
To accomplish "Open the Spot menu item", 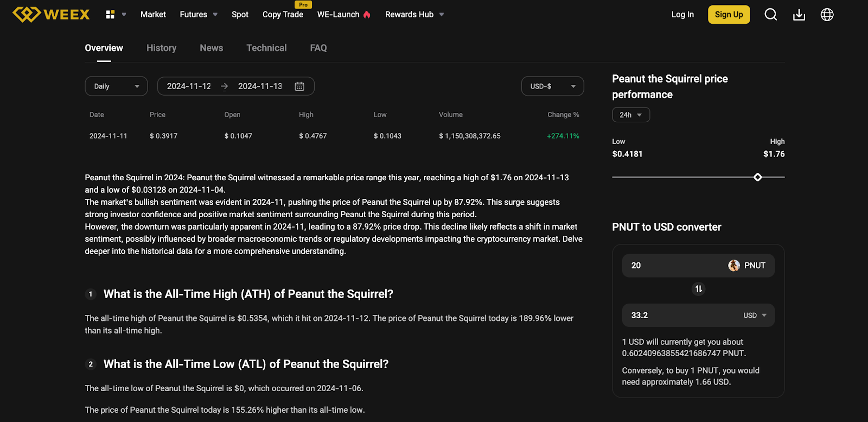I will 240,15.
